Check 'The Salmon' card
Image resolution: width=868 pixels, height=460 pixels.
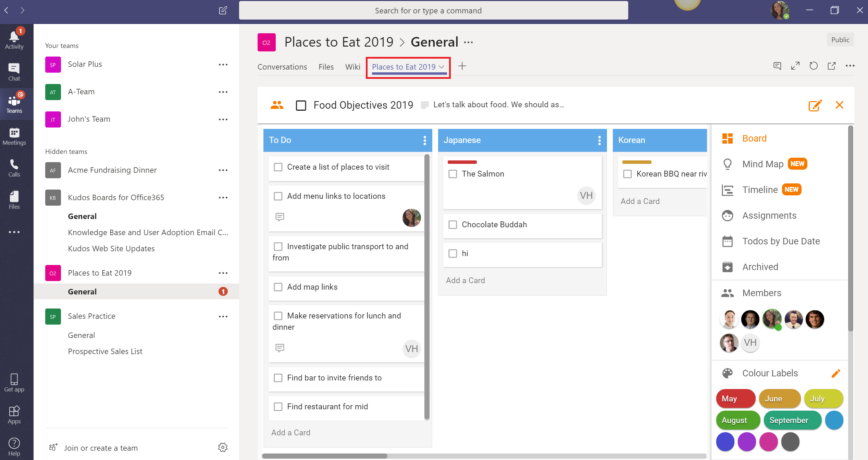click(x=453, y=174)
